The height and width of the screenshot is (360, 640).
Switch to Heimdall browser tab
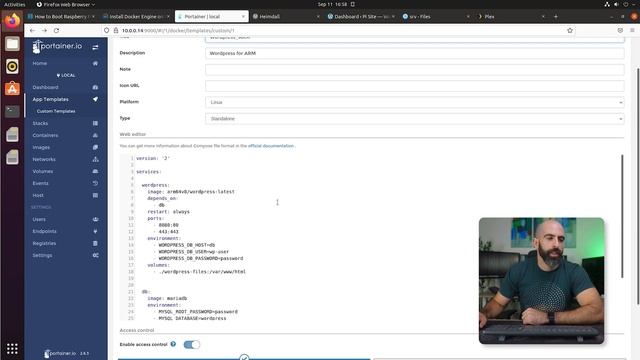click(x=286, y=17)
